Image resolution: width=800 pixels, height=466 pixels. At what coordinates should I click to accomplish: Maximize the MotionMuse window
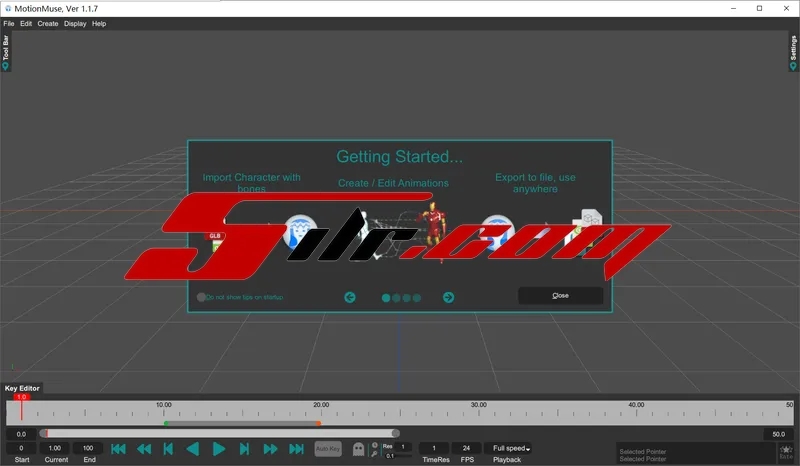click(x=759, y=8)
